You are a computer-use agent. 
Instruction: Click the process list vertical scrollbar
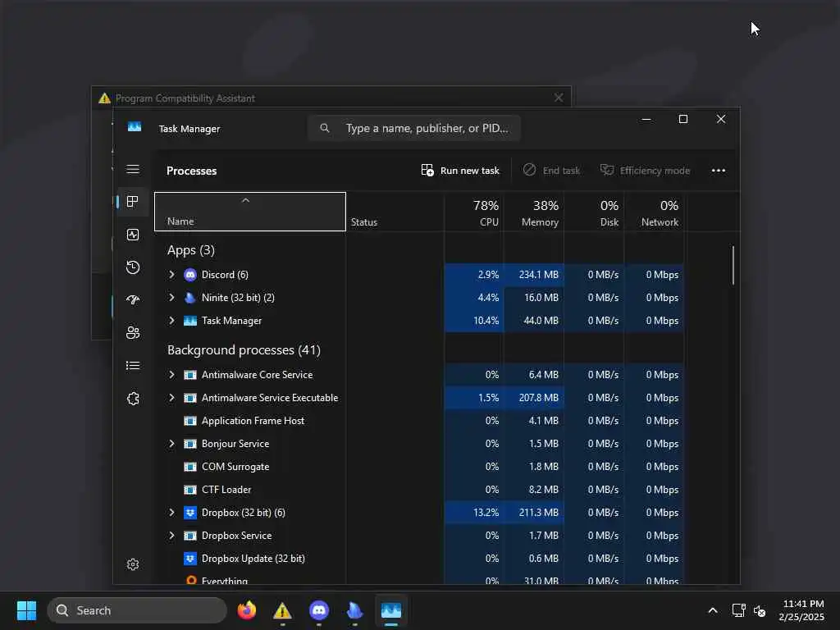(x=733, y=265)
